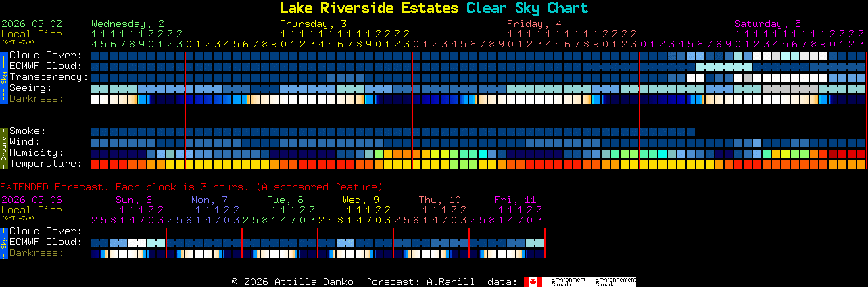This screenshot has height=287, width=868.
Task: Click the extended forecast Sky sidebar label
Action: (3, 242)
